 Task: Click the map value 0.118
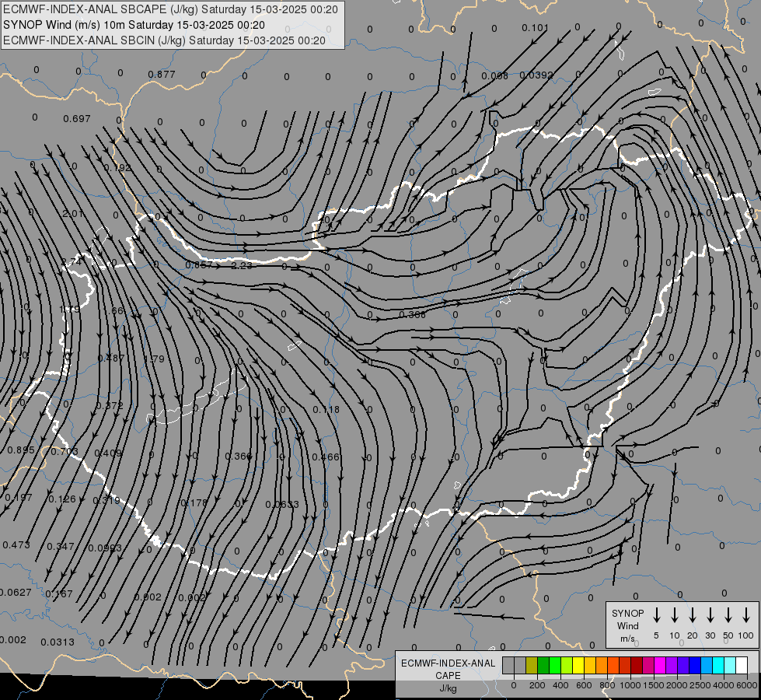pyautogui.click(x=326, y=410)
